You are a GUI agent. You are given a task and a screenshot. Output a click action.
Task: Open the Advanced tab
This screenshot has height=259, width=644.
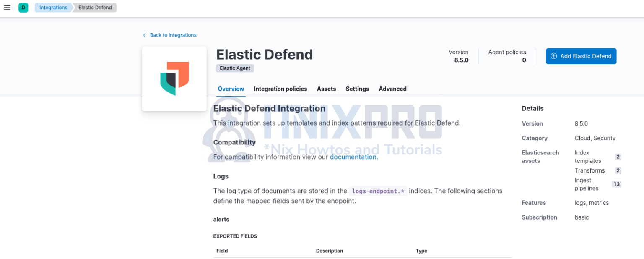coord(392,89)
